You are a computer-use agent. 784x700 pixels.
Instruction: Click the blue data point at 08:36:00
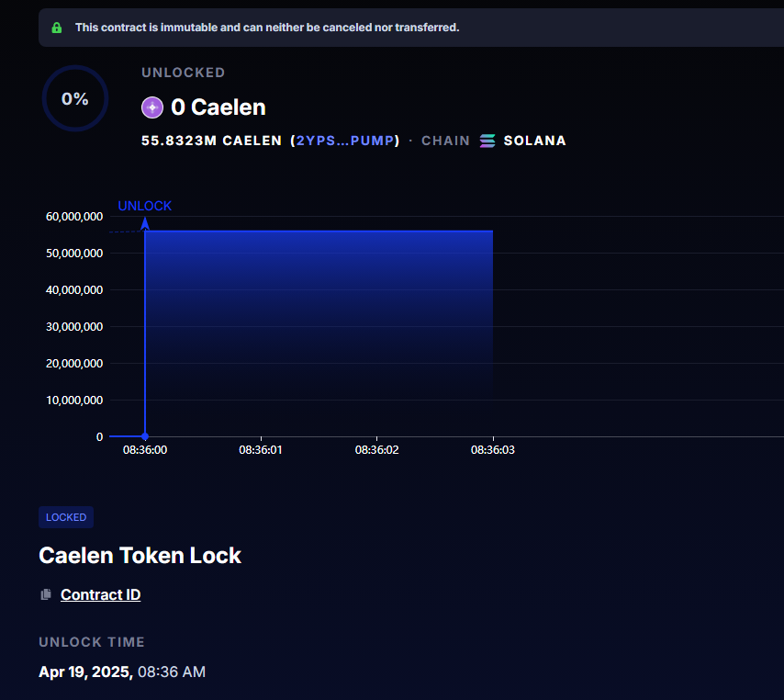click(145, 436)
